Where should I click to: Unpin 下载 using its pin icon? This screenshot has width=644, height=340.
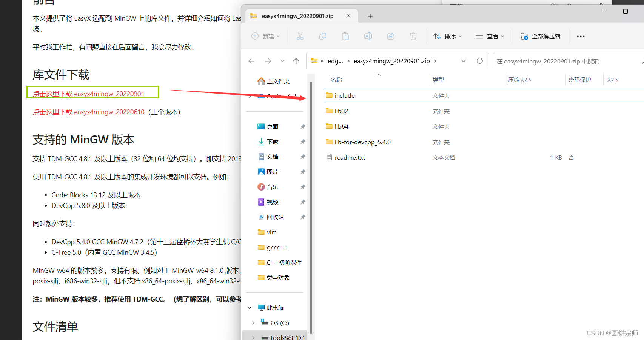click(x=303, y=142)
